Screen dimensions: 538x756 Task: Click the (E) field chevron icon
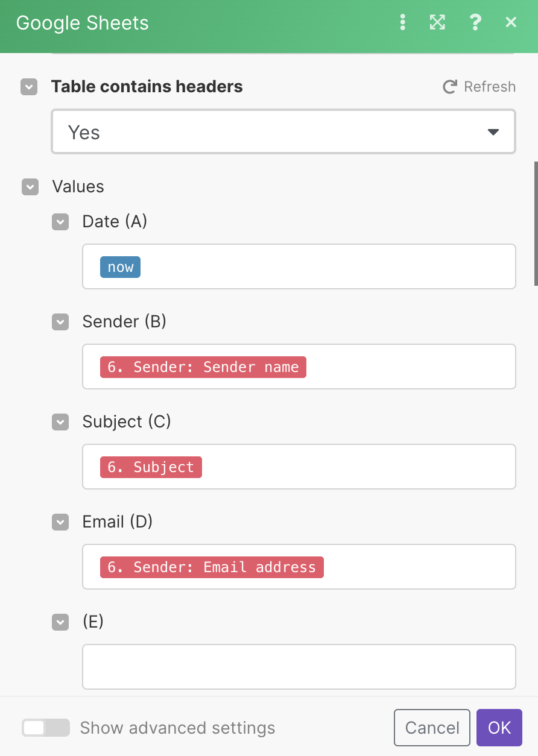pos(60,622)
